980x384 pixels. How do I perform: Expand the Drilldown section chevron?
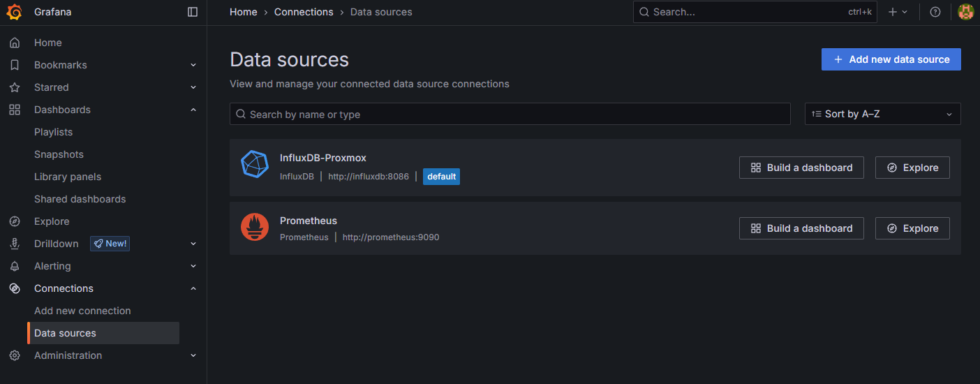pos(193,244)
